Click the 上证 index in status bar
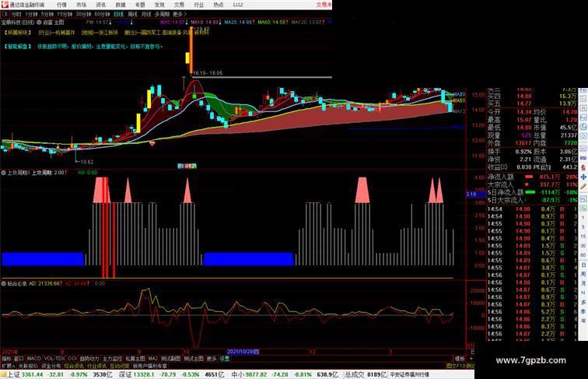This screenshot has height=379, width=588. (x=13, y=374)
